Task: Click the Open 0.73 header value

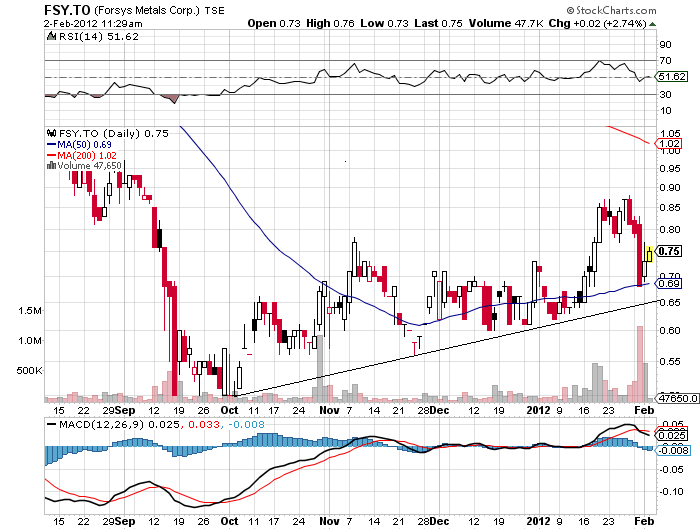Action: (x=274, y=23)
